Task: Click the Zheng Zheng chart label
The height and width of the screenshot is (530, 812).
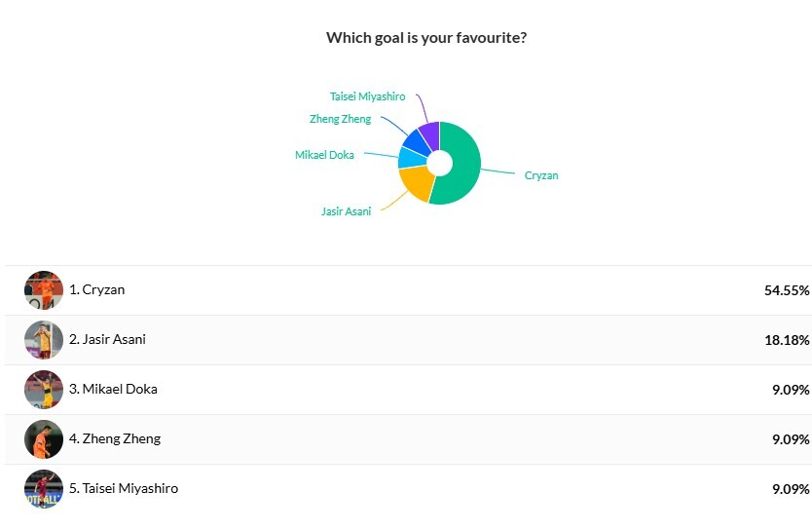Action: (x=340, y=119)
